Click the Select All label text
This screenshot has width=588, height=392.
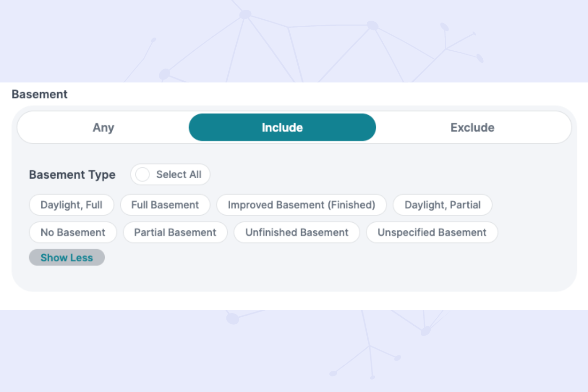point(178,174)
